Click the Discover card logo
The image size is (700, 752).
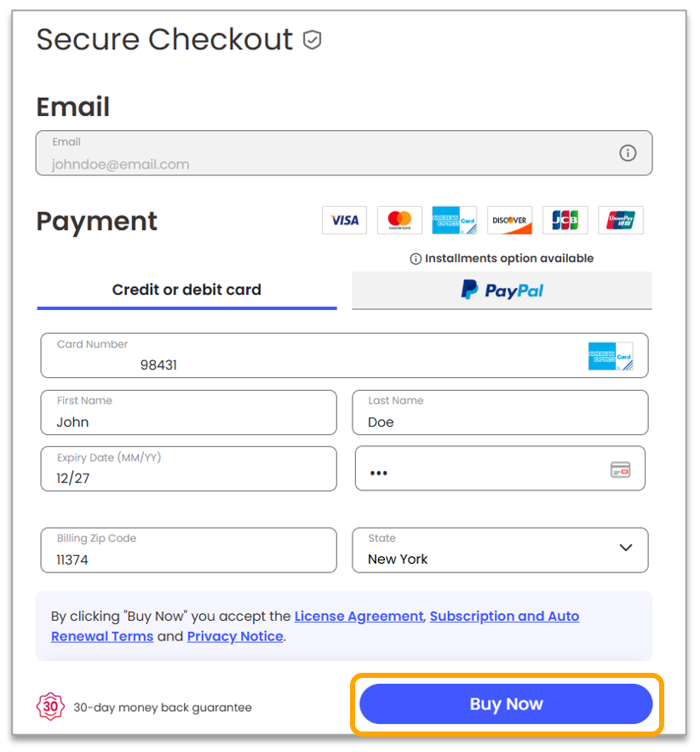(x=509, y=221)
